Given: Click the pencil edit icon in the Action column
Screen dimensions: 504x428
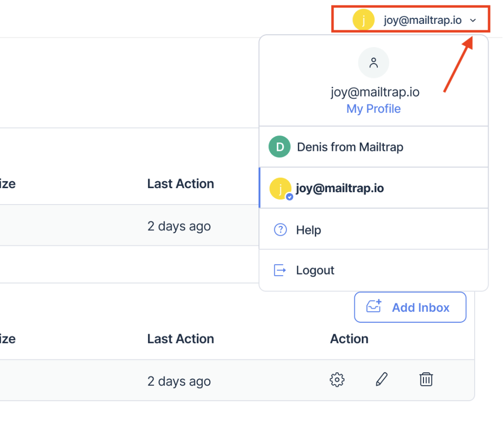Looking at the screenshot, I should pyautogui.click(x=382, y=379).
